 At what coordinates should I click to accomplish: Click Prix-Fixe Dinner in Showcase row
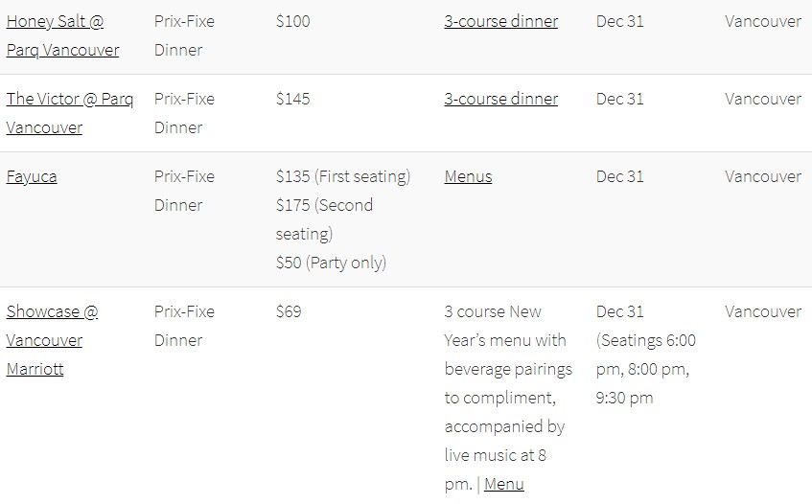click(184, 326)
